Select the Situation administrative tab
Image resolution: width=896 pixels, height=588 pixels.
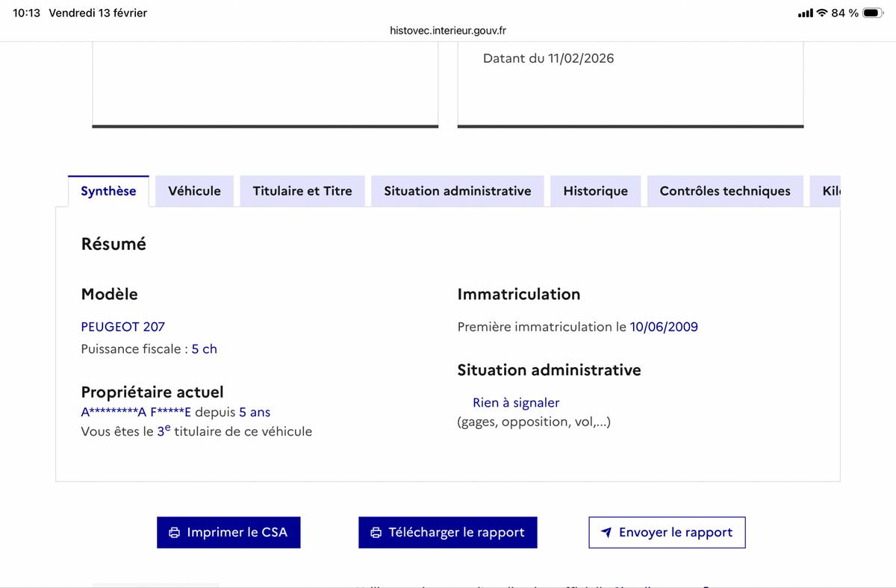click(x=458, y=191)
